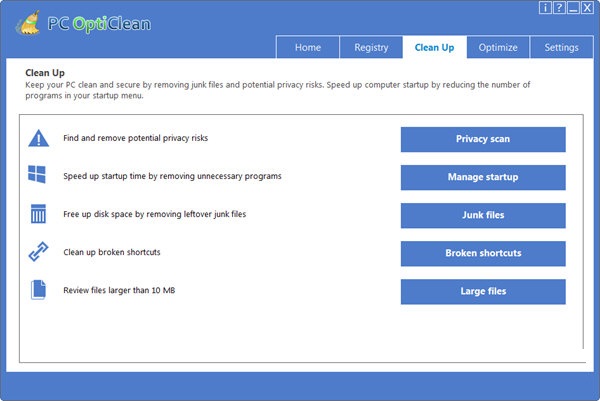
Task: Start the Privacy scan
Action: tap(483, 139)
